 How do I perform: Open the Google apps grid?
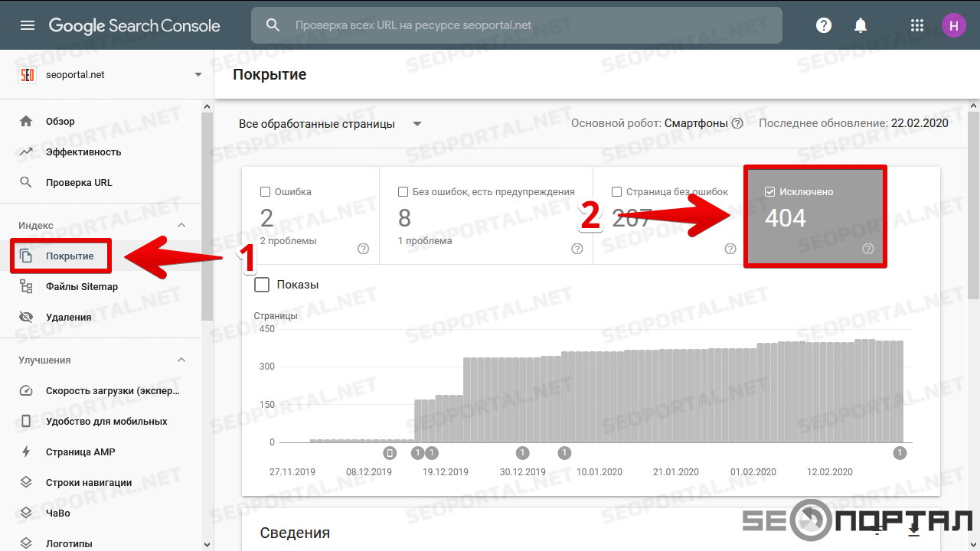click(x=917, y=25)
